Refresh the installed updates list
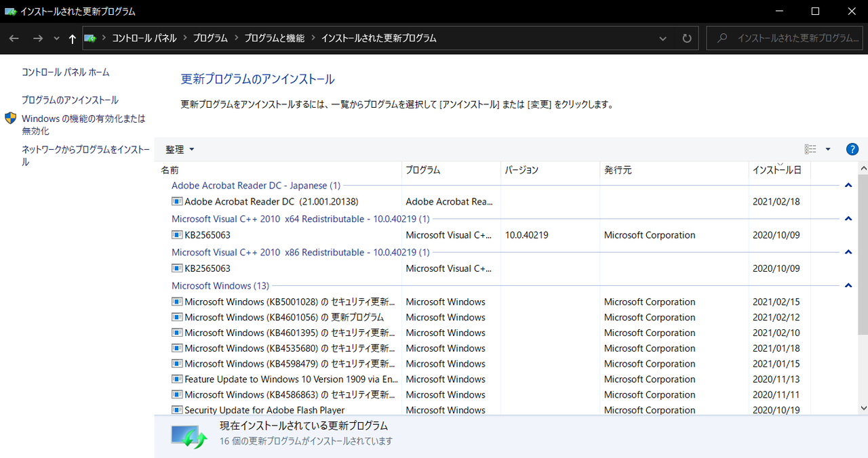Viewport: 868px width, 458px height. click(687, 39)
